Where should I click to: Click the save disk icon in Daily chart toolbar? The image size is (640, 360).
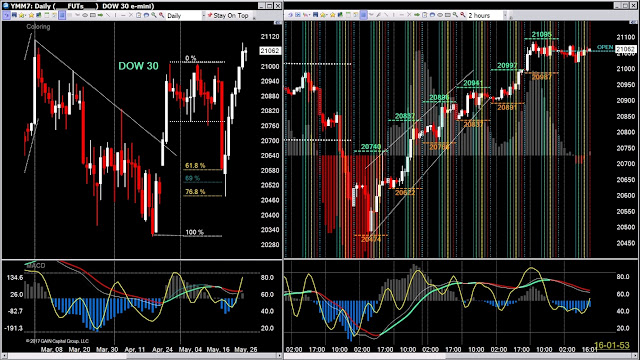pos(14,15)
